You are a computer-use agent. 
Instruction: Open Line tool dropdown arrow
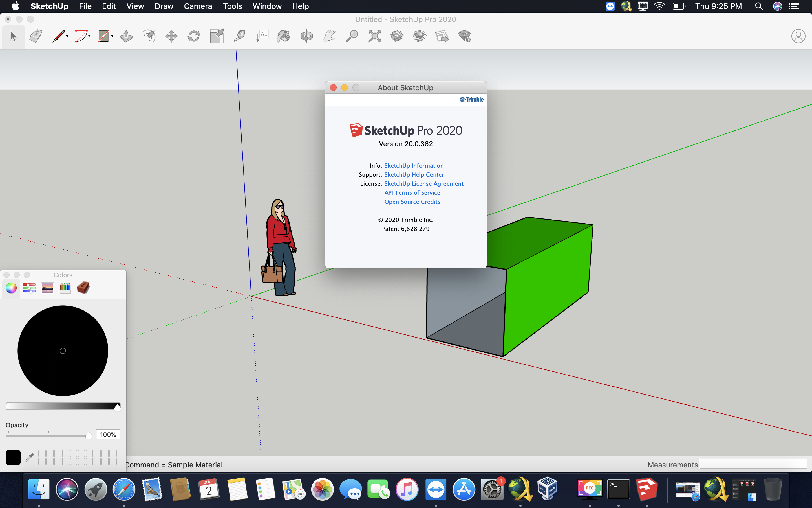67,36
